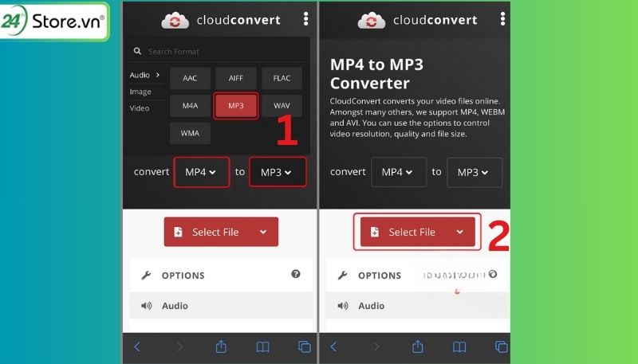The height and width of the screenshot is (364, 638).
Task: Choose the FLAC format tile
Action: click(x=282, y=78)
